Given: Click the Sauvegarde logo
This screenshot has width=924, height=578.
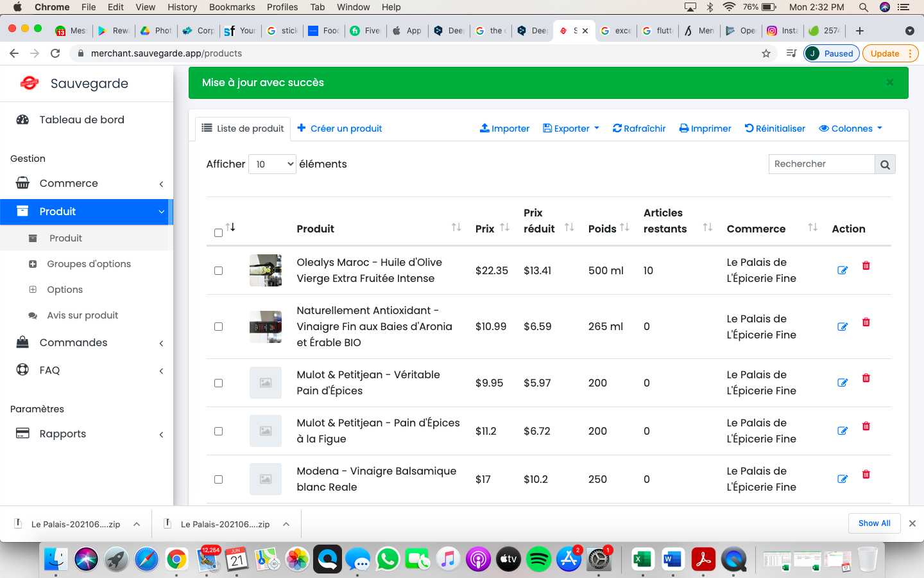Looking at the screenshot, I should tap(30, 83).
